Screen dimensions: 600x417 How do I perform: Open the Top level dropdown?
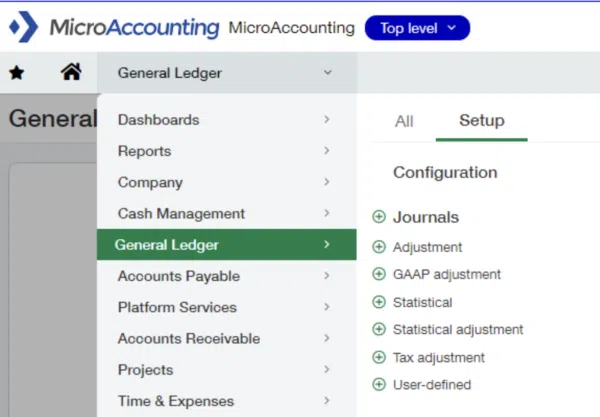417,28
